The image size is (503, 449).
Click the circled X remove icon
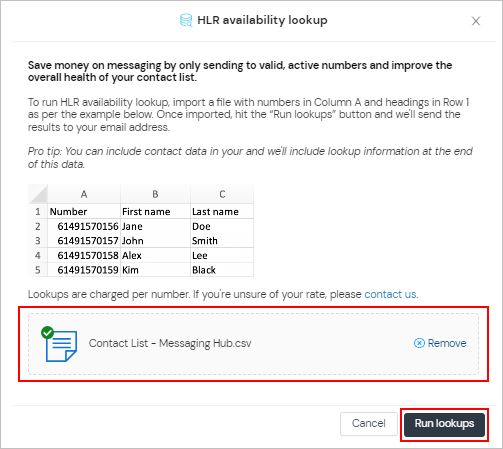419,343
